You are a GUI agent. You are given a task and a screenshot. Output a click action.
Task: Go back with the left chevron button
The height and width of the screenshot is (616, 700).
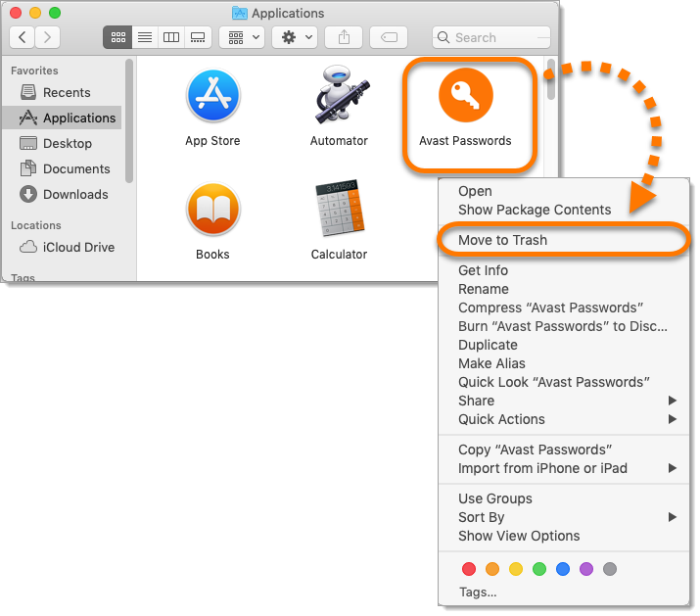pyautogui.click(x=22, y=37)
